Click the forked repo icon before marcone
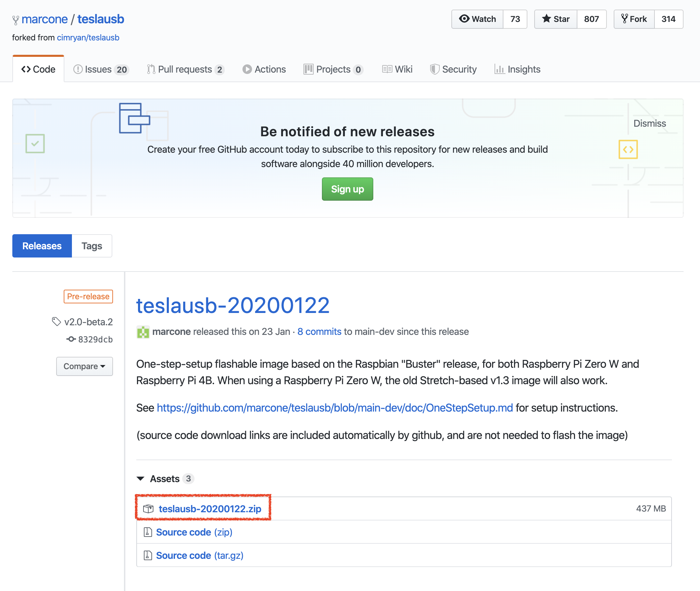 coord(16,21)
